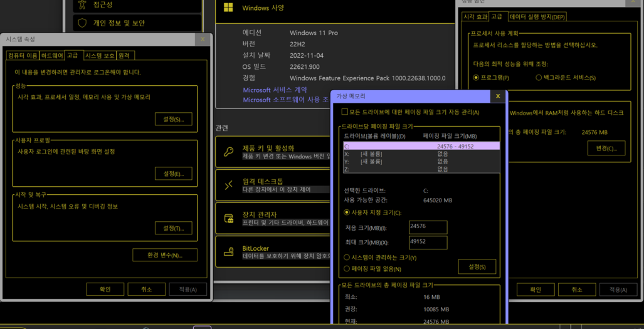Click available space value 645020 MB
Viewport: 644px width, 329px height.
point(438,201)
